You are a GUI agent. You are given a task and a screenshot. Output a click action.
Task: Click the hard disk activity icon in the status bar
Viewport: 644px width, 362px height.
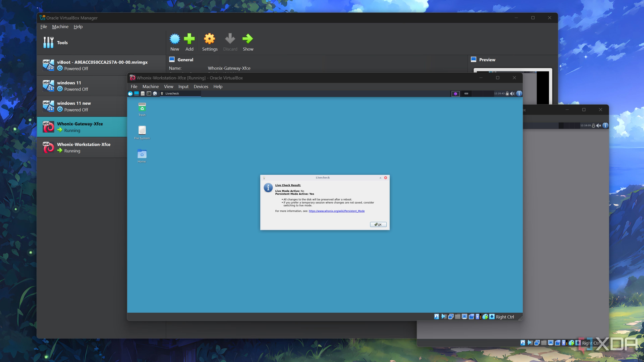point(437,317)
